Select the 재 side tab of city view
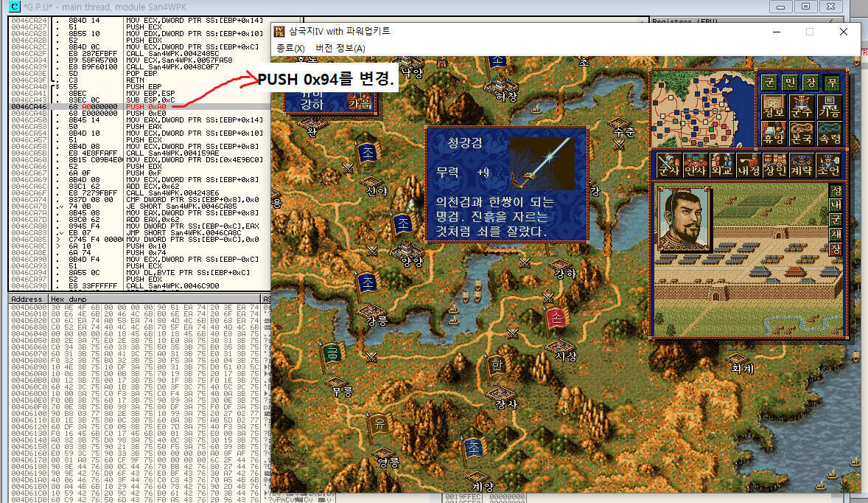Viewport: 868px width, 503px height. (x=836, y=235)
